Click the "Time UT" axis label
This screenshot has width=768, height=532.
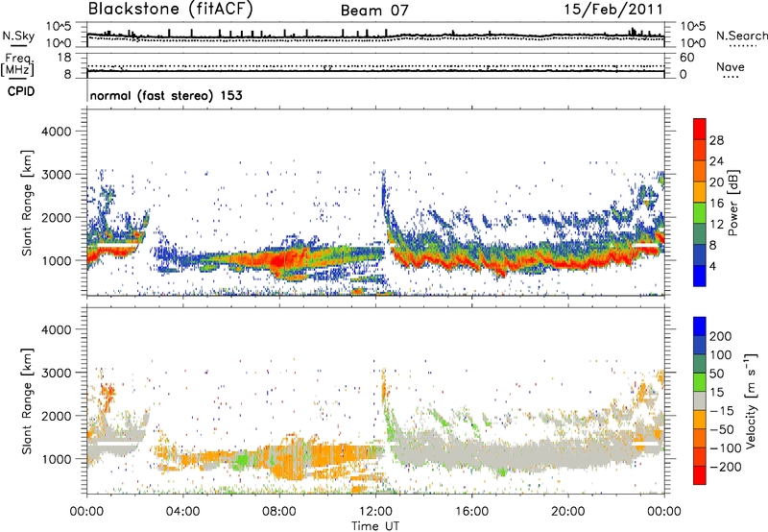375,526
